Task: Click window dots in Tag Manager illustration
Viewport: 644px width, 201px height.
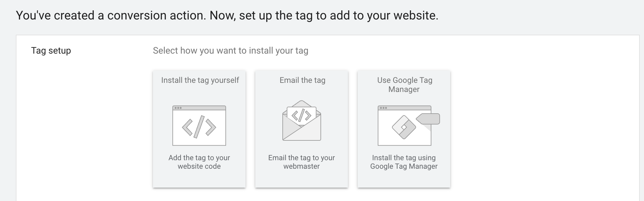Action: click(x=384, y=108)
